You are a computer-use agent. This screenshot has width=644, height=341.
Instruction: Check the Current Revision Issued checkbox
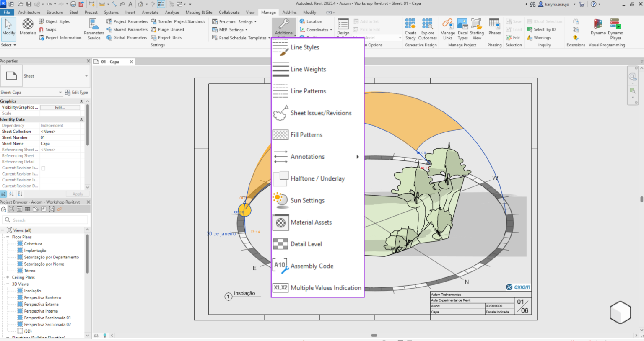43,168
